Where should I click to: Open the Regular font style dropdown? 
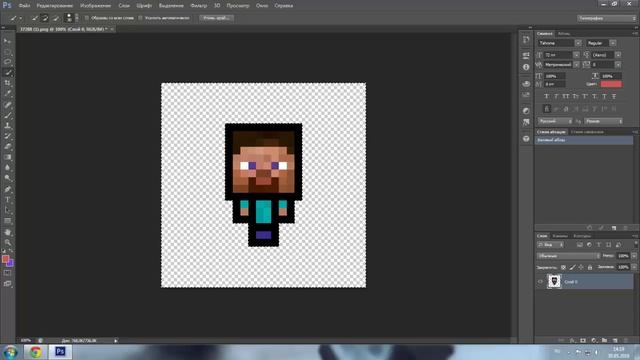[613, 43]
